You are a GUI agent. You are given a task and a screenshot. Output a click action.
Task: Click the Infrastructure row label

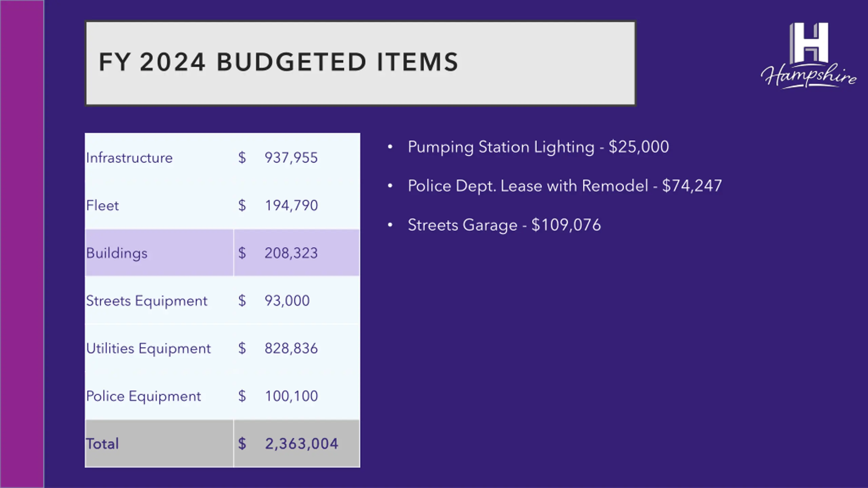129,158
